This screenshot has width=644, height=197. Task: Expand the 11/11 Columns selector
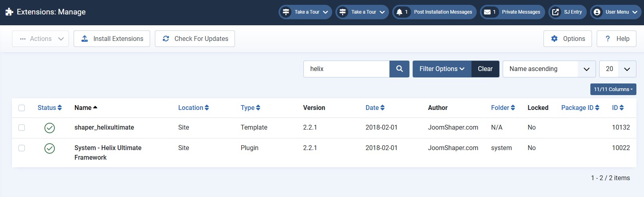[613, 89]
